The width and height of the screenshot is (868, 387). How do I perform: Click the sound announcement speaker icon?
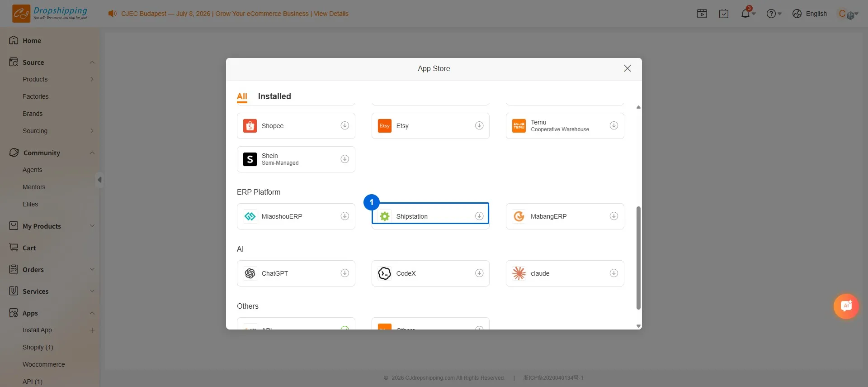(112, 14)
